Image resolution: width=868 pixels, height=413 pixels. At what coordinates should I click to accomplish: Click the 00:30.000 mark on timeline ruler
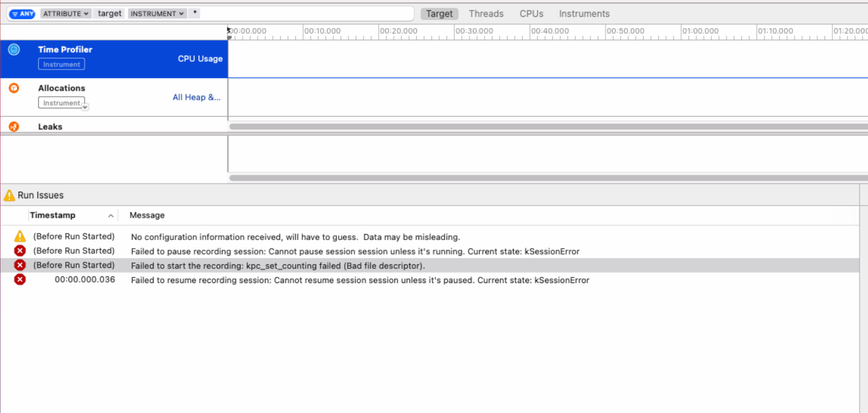click(x=474, y=31)
